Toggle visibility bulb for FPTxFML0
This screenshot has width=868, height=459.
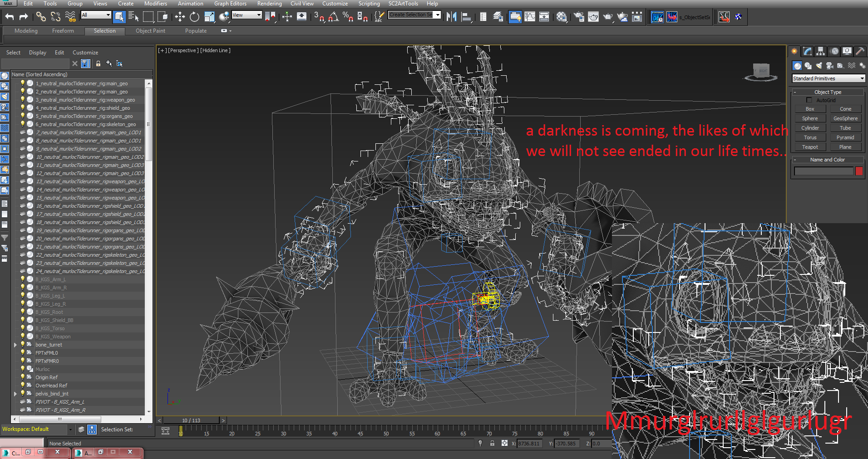pyautogui.click(x=22, y=352)
